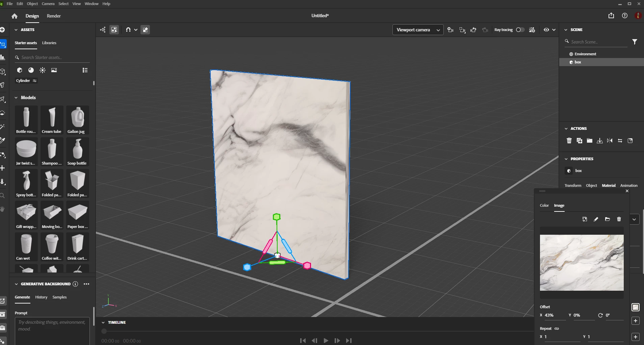Toggle the snapping magnet button
The width and height of the screenshot is (644, 345).
pyautogui.click(x=128, y=30)
